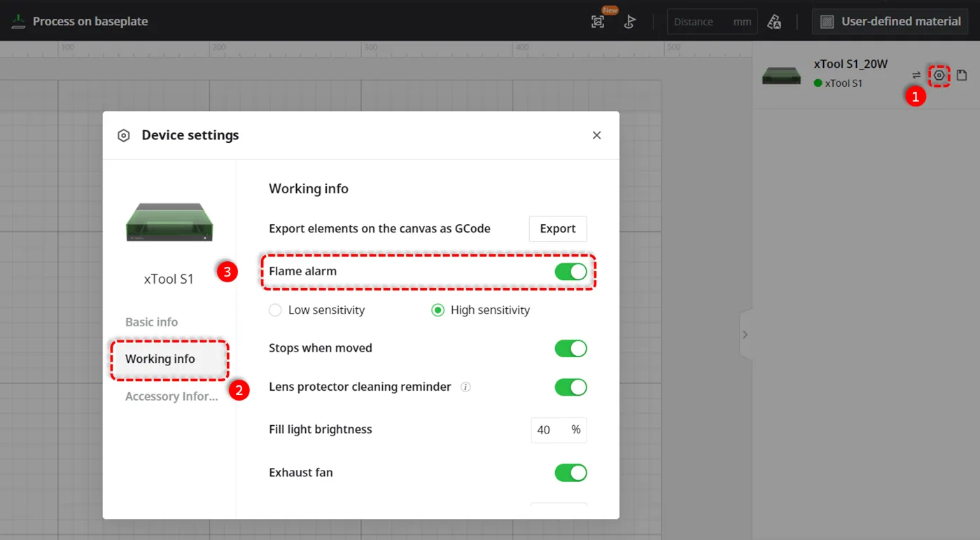Collapse the right side panel chevron
This screenshot has height=540, width=980.
pyautogui.click(x=745, y=335)
